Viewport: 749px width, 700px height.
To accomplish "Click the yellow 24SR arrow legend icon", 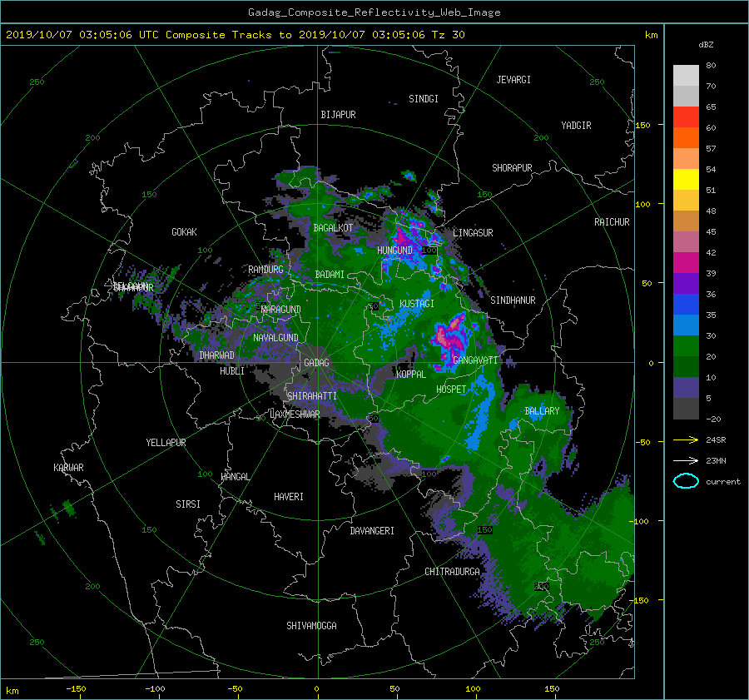I will [686, 439].
